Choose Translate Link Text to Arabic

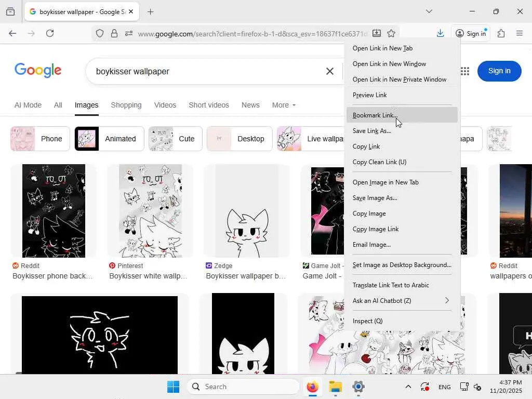point(402,285)
